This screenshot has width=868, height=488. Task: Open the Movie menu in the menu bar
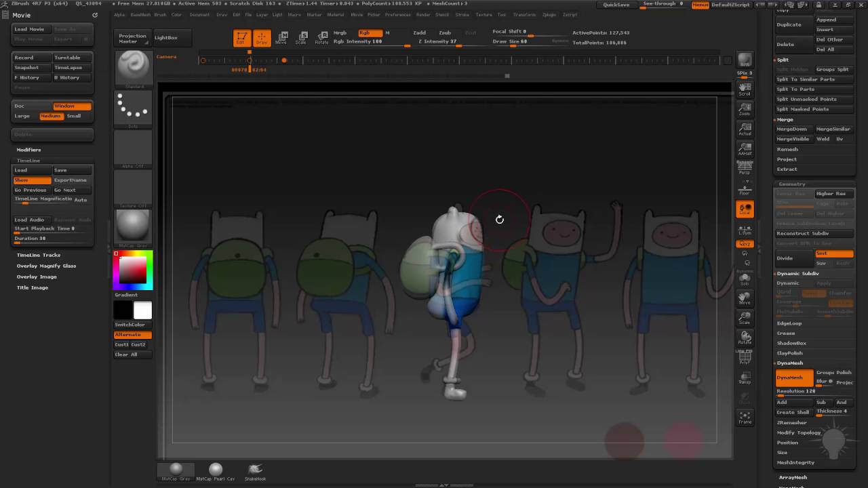[x=357, y=14]
